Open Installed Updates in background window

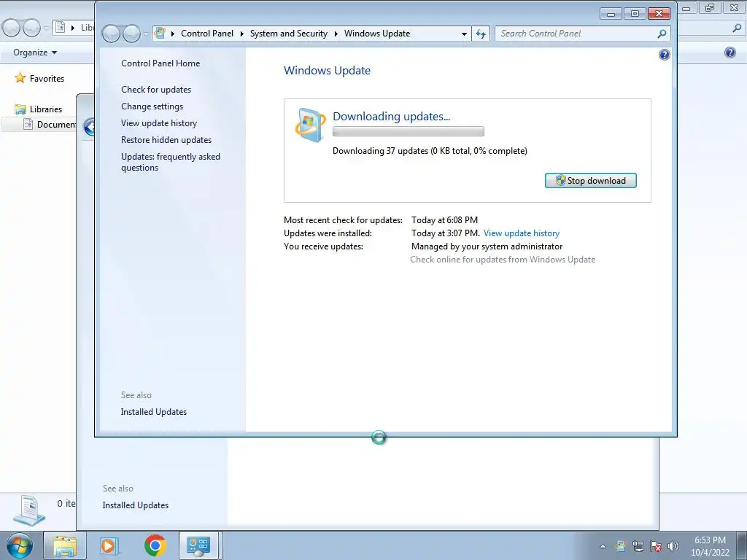tap(136, 505)
